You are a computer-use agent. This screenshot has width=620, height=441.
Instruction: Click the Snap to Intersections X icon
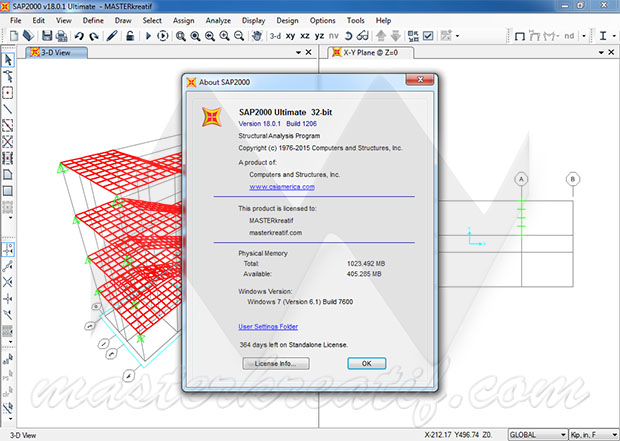[8, 282]
